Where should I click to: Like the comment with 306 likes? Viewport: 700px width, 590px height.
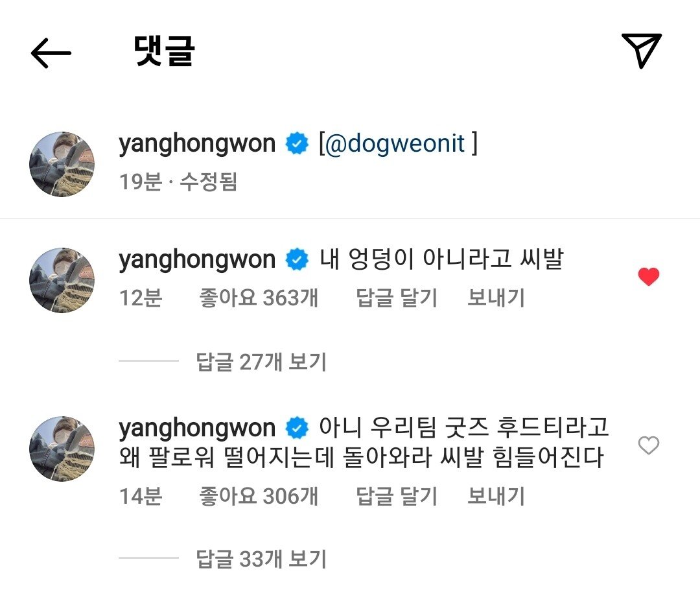[x=648, y=445]
